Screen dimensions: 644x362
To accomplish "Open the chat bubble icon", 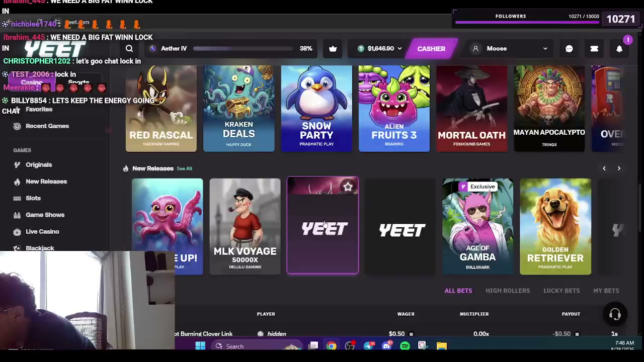I will click(x=569, y=49).
